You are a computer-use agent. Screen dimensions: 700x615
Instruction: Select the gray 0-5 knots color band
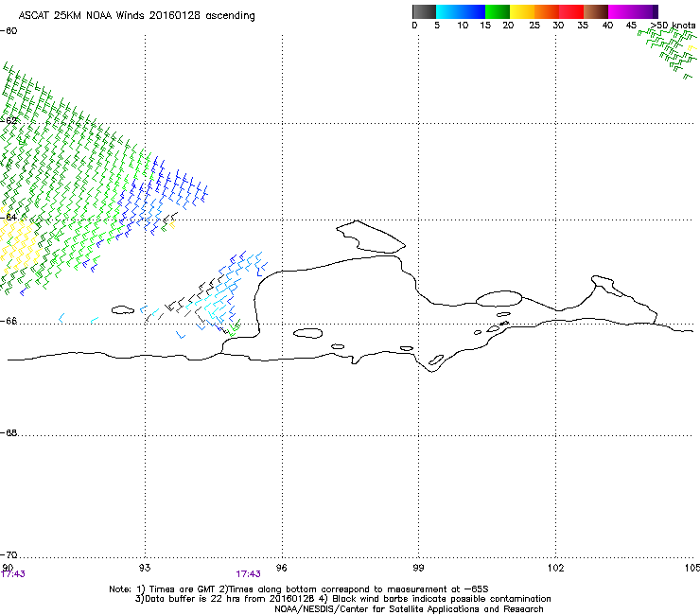pyautogui.click(x=424, y=11)
